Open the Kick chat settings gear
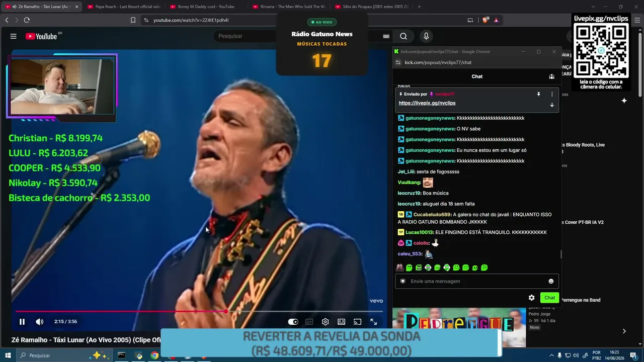644x362 pixels. point(531,298)
